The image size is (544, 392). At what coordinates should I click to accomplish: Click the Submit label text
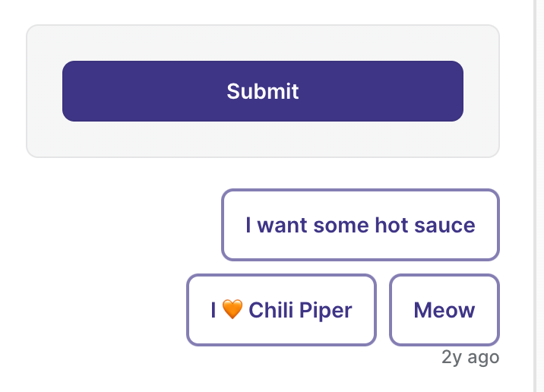point(263,91)
